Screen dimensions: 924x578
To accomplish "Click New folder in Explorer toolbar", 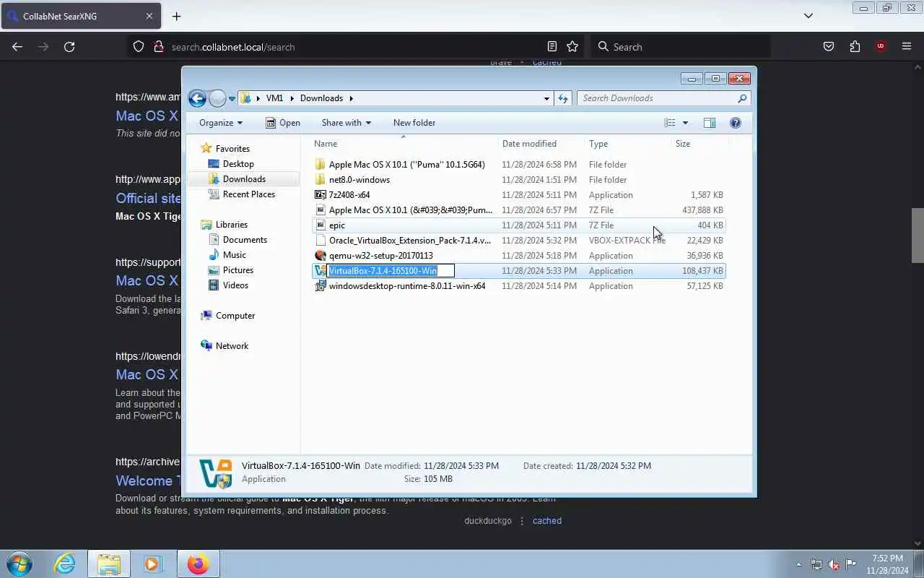I will [x=414, y=123].
